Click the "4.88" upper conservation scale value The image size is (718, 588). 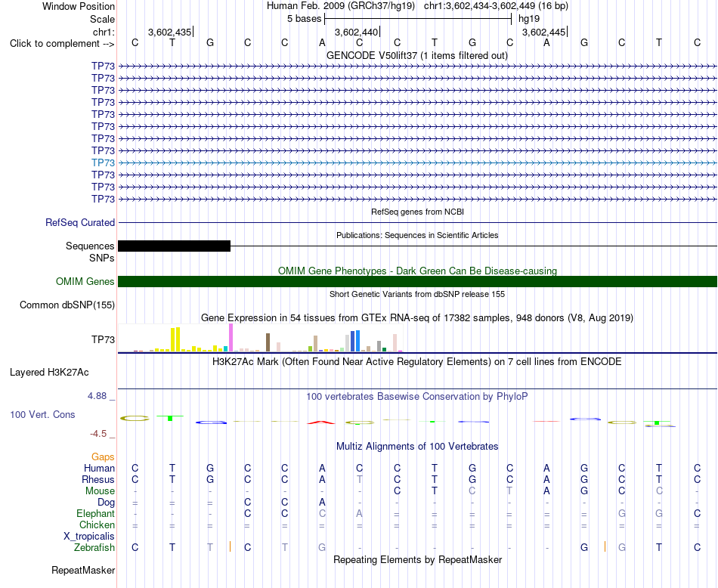[97, 396]
